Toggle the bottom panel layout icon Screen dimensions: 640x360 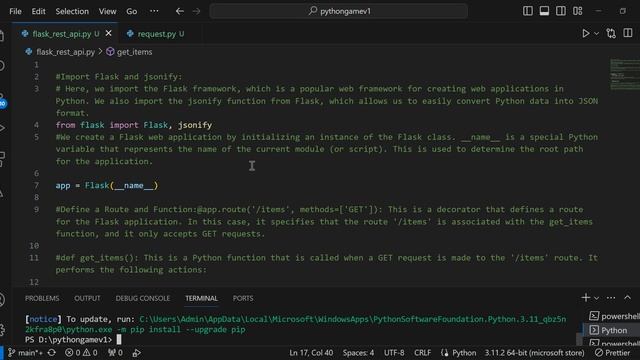(x=544, y=11)
